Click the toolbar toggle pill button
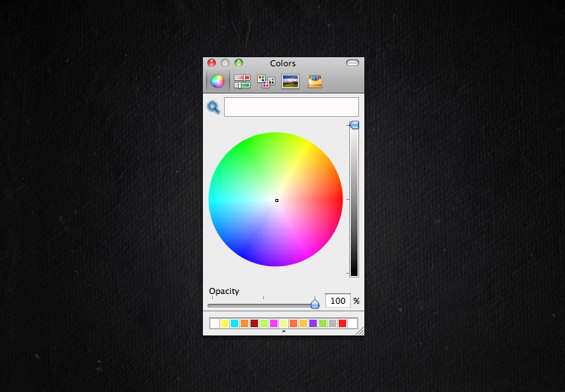 [x=352, y=63]
